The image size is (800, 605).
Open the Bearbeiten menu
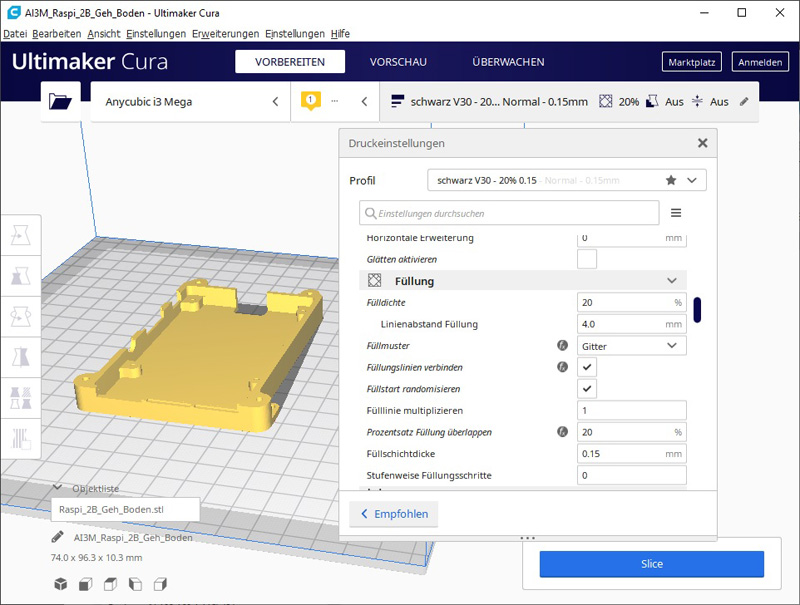coord(57,34)
